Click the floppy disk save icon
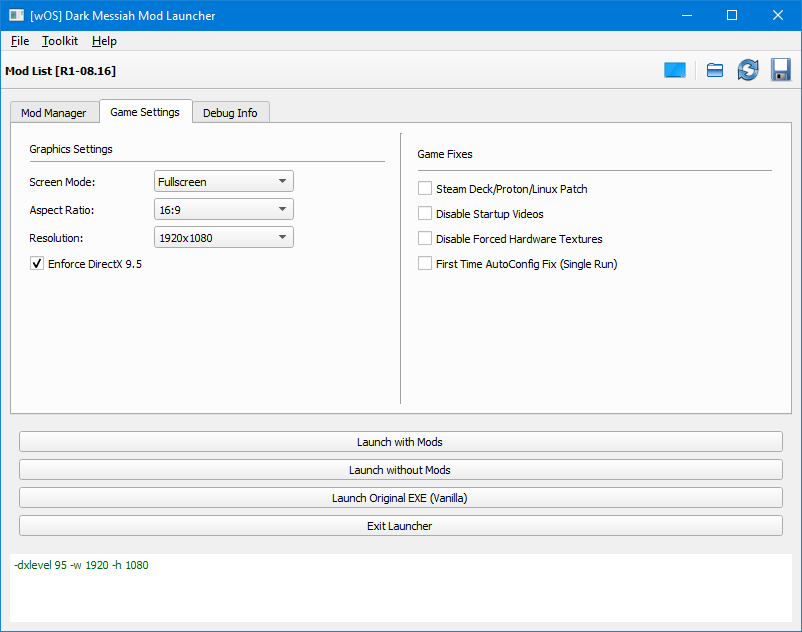 click(x=781, y=70)
